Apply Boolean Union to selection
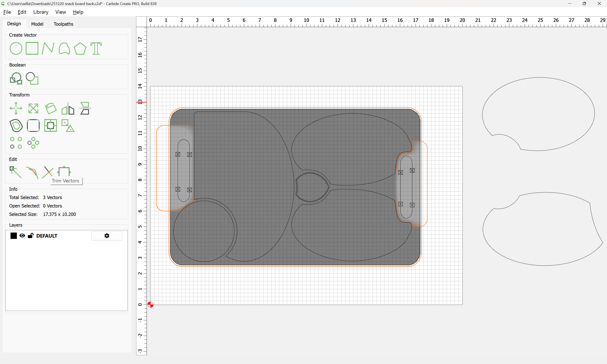The width and height of the screenshot is (607, 364). click(x=16, y=79)
